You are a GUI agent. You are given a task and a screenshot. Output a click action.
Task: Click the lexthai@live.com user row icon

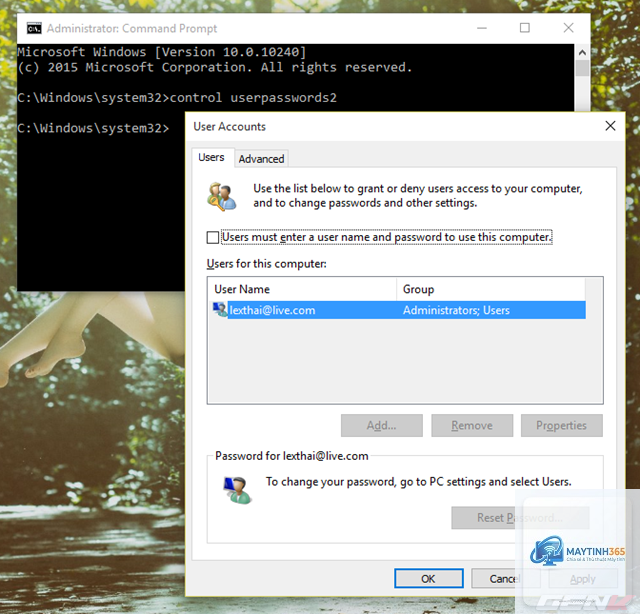[220, 310]
